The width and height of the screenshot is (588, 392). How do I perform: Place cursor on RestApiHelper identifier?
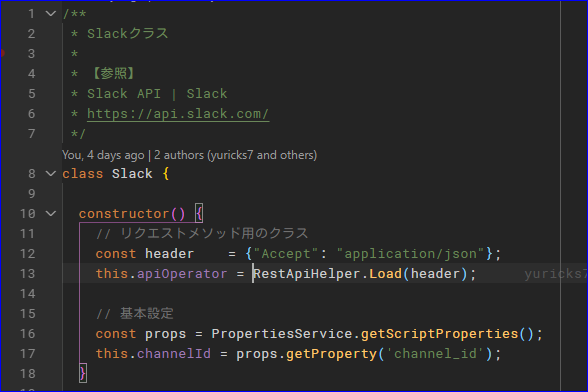(306, 274)
